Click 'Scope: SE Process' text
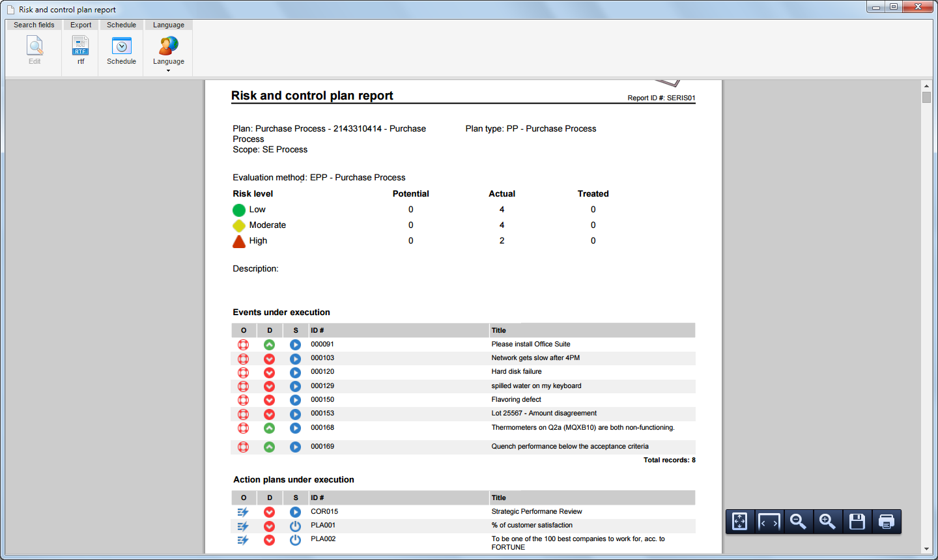This screenshot has height=560, width=938. pyautogui.click(x=270, y=150)
